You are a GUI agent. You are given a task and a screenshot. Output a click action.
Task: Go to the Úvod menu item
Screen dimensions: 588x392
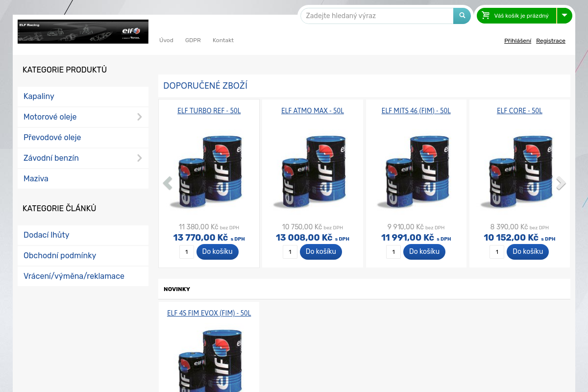[x=166, y=40]
